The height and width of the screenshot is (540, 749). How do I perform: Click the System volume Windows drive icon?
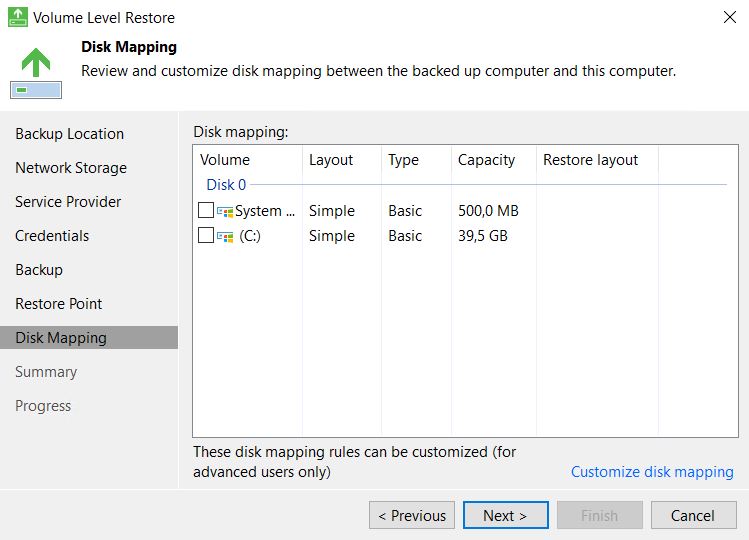click(x=225, y=211)
